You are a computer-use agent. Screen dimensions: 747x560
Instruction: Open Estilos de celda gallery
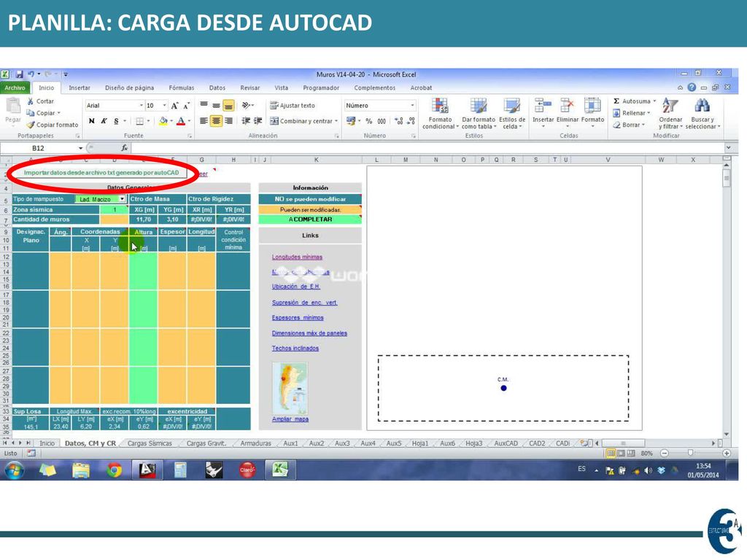[x=512, y=113]
